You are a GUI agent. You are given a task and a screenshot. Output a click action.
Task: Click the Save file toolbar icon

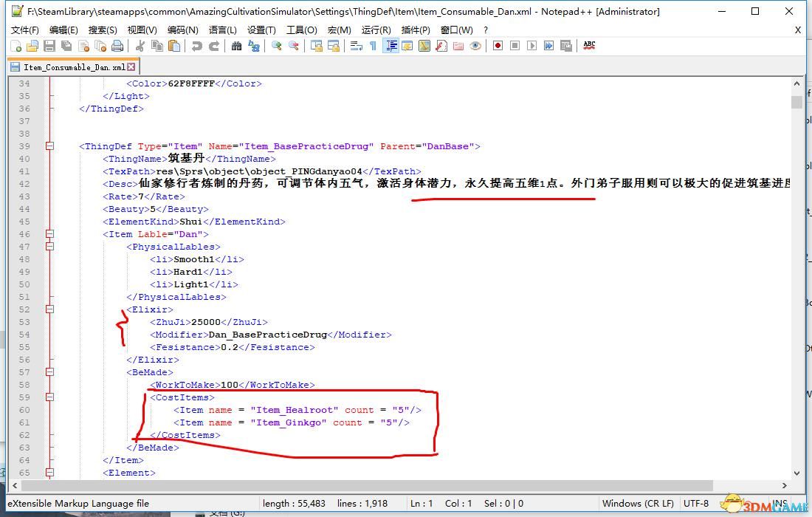[49, 46]
